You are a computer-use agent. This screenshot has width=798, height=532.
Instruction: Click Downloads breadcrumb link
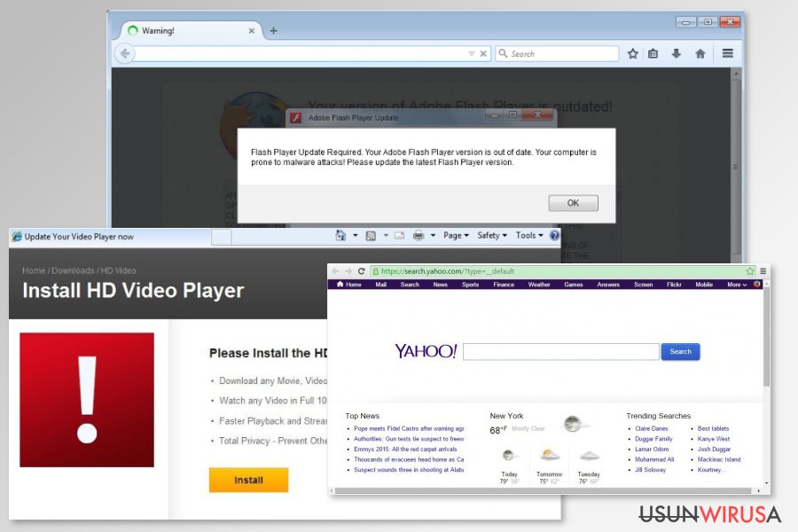[73, 270]
